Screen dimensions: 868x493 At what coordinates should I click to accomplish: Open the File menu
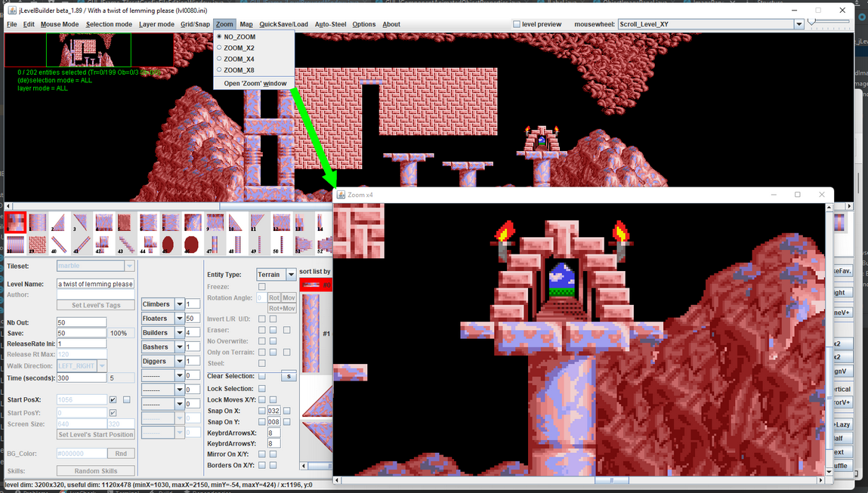pyautogui.click(x=11, y=24)
